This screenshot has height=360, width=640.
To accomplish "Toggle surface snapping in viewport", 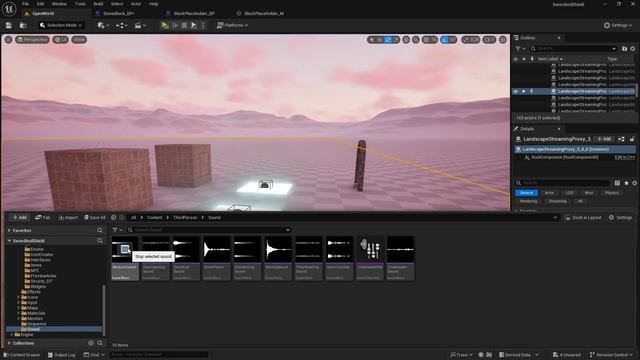I will pos(416,40).
